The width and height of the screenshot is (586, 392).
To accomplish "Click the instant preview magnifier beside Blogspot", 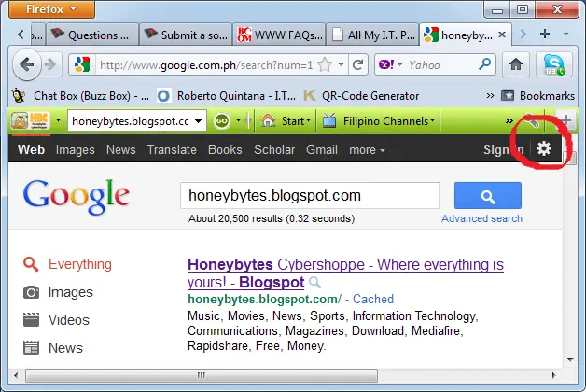I will pos(315,283).
